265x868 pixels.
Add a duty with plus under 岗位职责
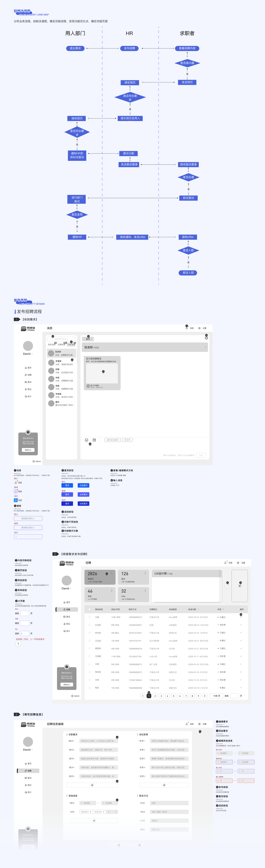pyautogui.click(x=164, y=785)
